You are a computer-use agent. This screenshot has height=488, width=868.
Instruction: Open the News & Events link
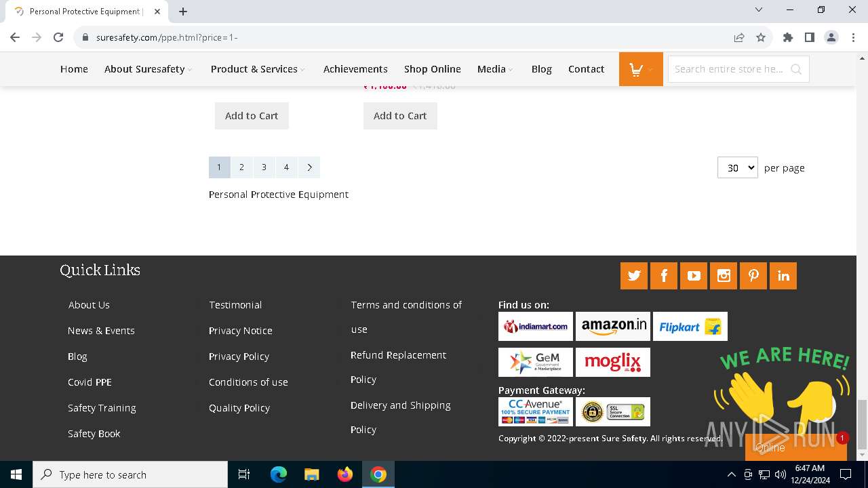[101, 331]
